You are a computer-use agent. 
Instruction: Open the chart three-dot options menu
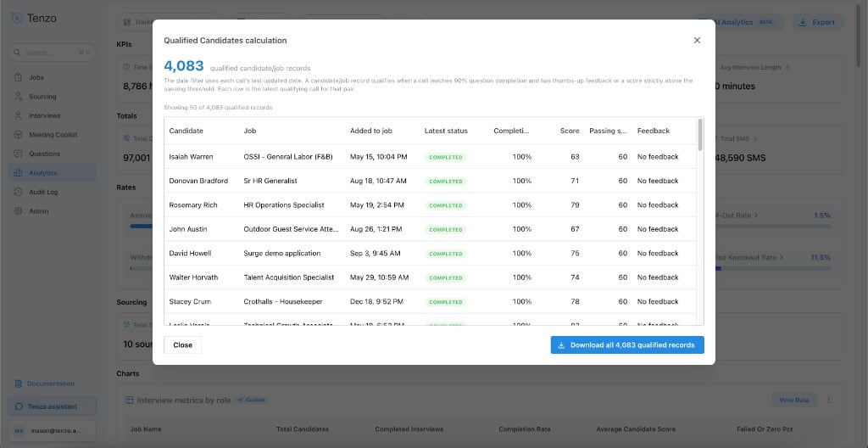pyautogui.click(x=829, y=400)
